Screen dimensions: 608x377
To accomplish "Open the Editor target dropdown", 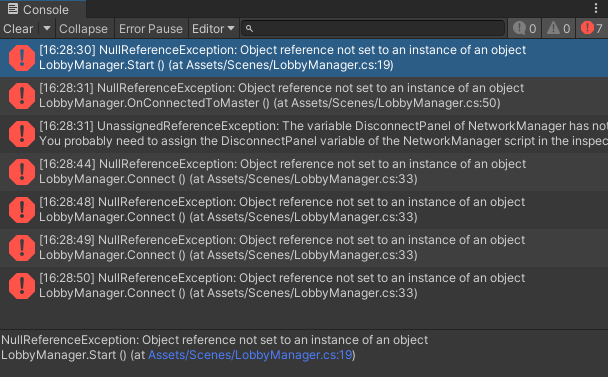I will click(213, 29).
